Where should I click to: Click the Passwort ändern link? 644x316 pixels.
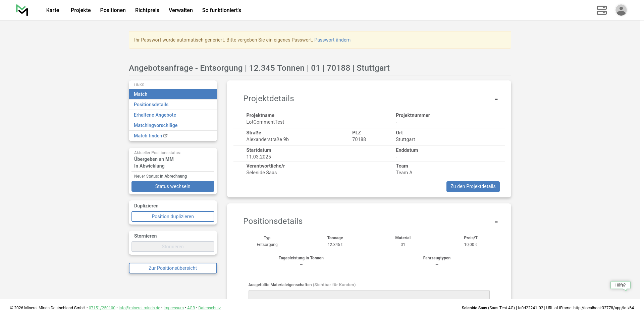[x=332, y=40]
